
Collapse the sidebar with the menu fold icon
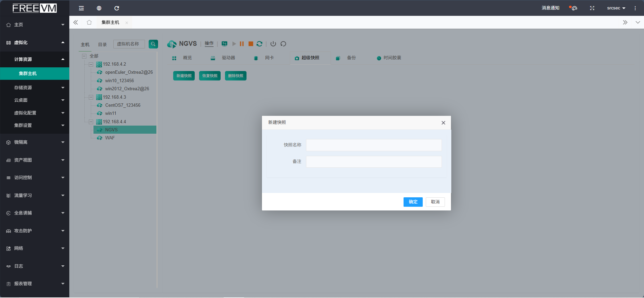tap(81, 8)
